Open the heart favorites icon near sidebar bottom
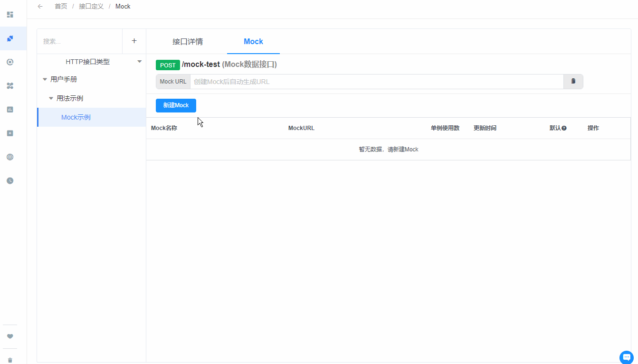Viewport: 638px width, 364px height. [10, 336]
